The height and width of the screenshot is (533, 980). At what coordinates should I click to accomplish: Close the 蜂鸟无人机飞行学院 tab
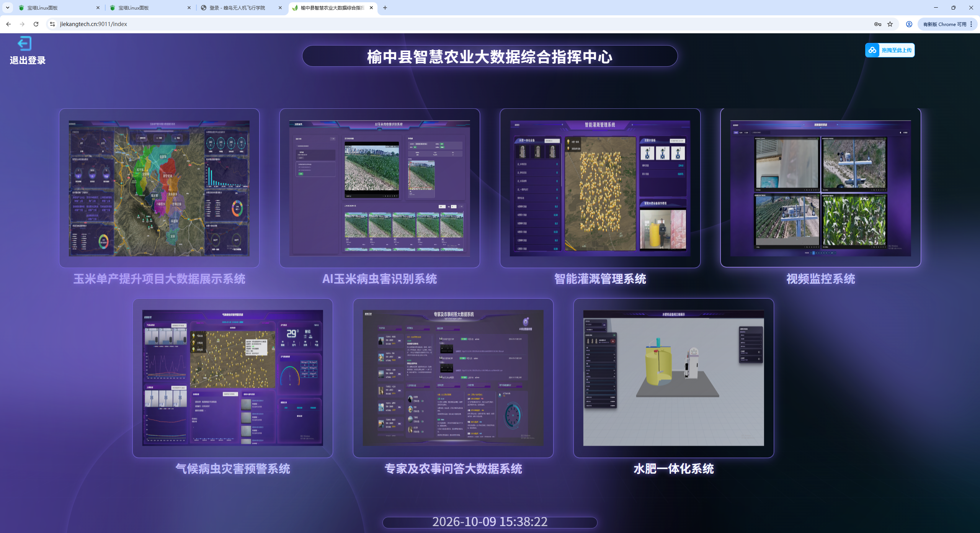click(280, 8)
